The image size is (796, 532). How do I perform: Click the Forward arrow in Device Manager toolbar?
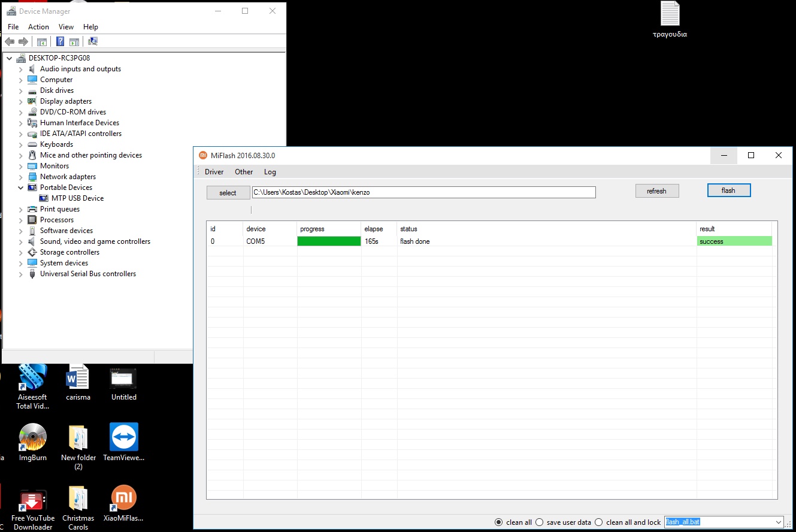click(23, 41)
